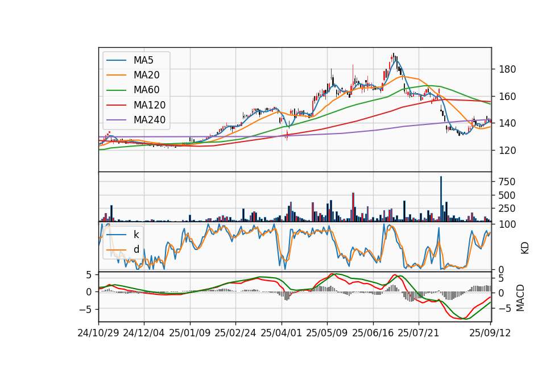Click the 24/10/29 date axis label
This screenshot has height=392, width=546.
coord(98,333)
